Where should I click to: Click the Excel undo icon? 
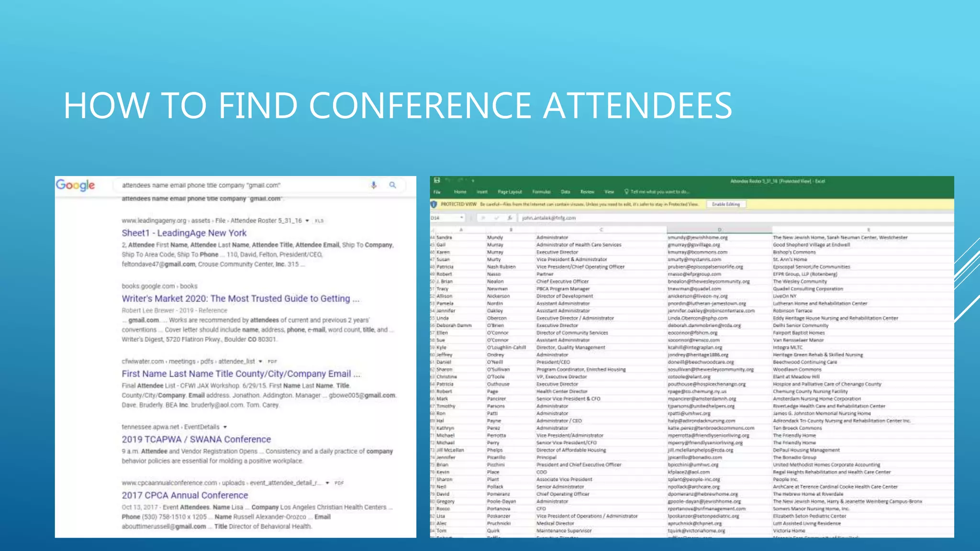point(448,180)
